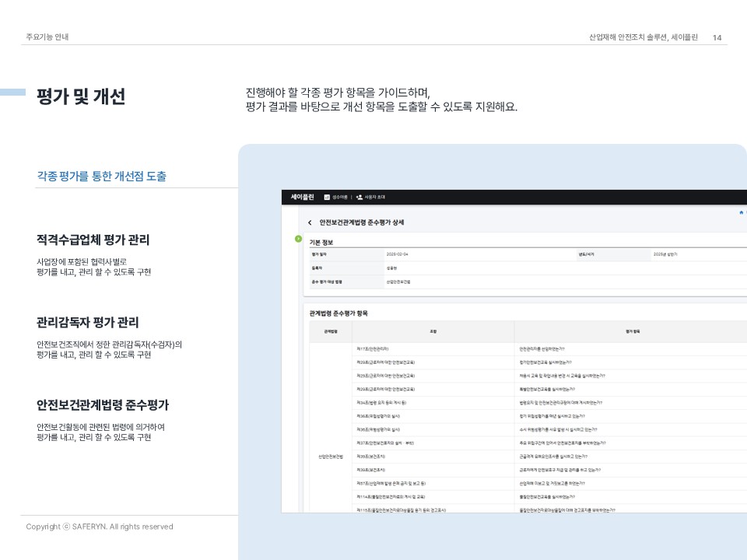Click the 제114조 물질안전보건자료 게시 및 교육 row
747x560 pixels.
point(391,496)
